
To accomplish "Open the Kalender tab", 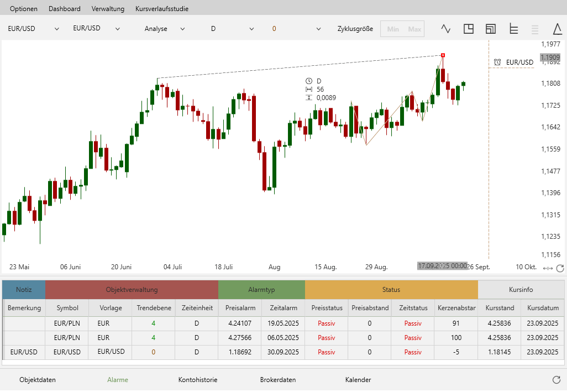I will (358, 380).
